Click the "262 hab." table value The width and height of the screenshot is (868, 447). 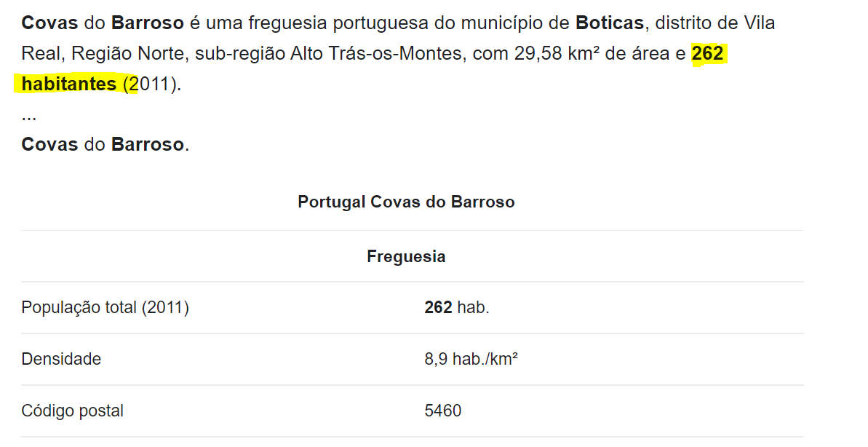pyautogui.click(x=456, y=308)
